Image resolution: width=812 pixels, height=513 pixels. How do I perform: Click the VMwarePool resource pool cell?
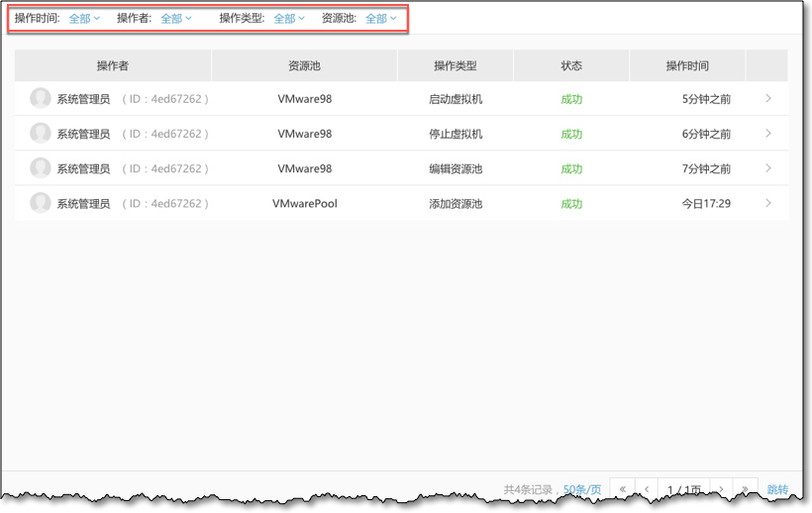coord(305,203)
